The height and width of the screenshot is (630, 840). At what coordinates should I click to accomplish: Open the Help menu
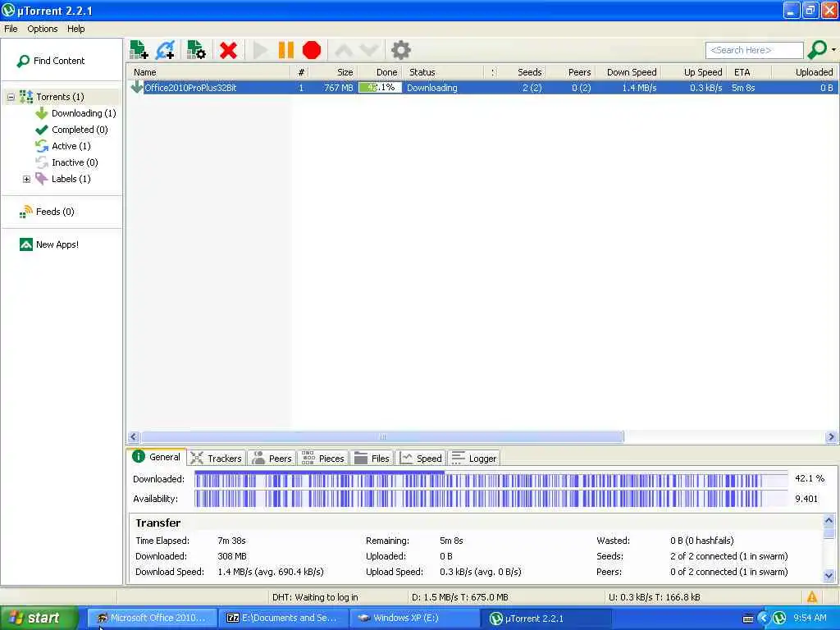coord(76,29)
